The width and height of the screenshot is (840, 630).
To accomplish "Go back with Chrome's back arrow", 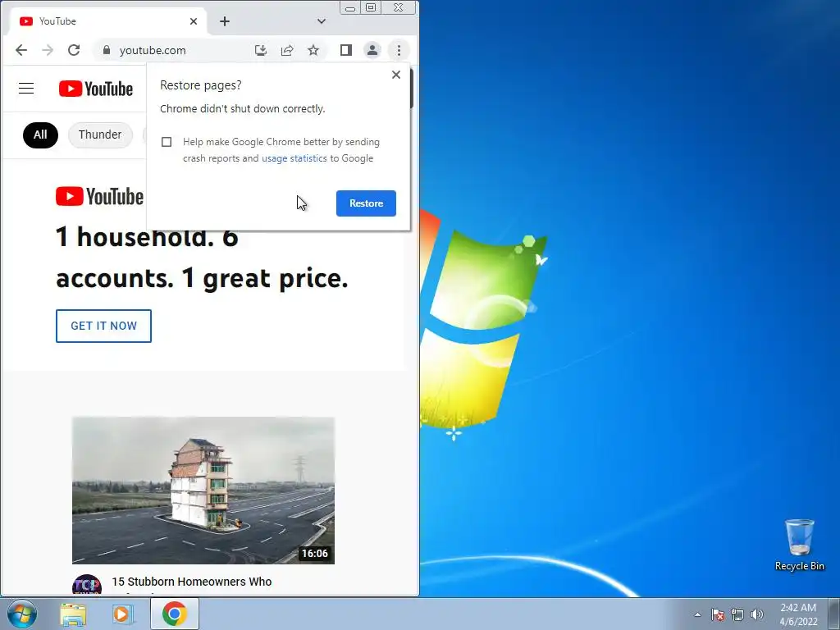I will (21, 50).
